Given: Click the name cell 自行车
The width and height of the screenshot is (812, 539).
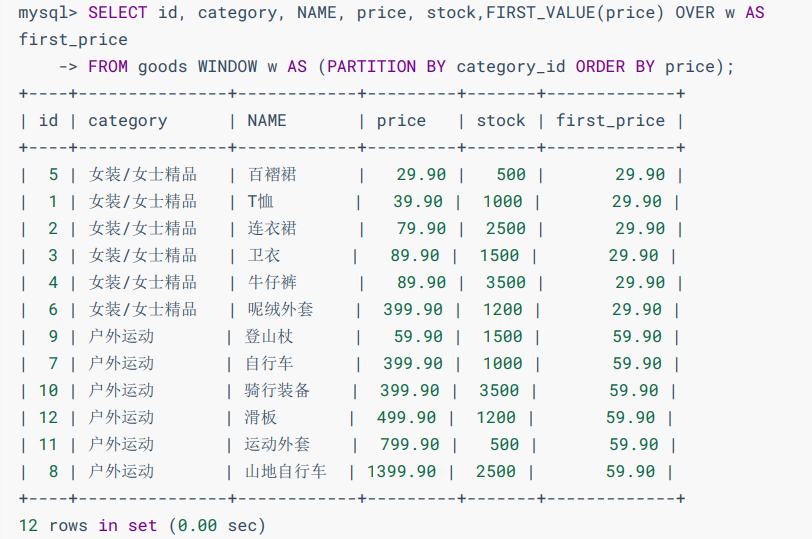Looking at the screenshot, I should [x=269, y=363].
